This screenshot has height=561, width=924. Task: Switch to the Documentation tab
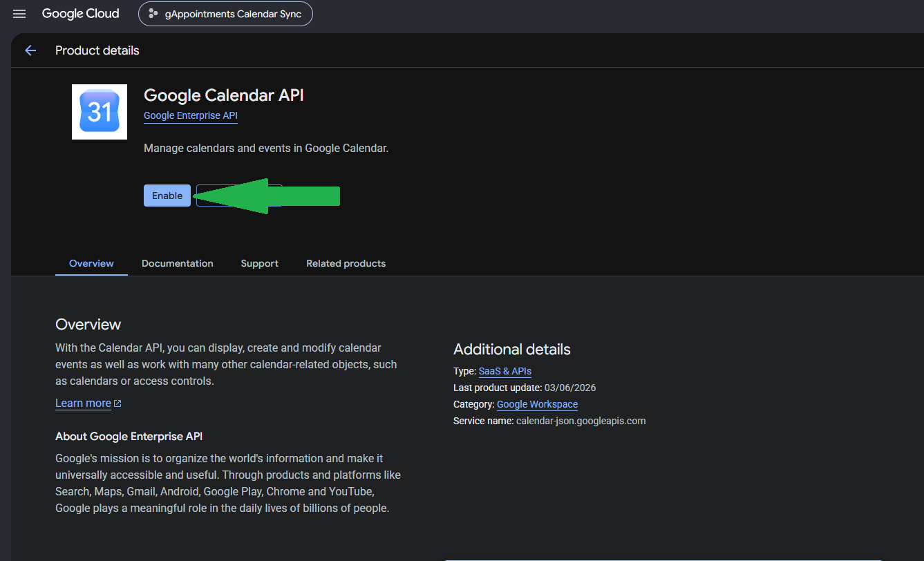tap(178, 263)
